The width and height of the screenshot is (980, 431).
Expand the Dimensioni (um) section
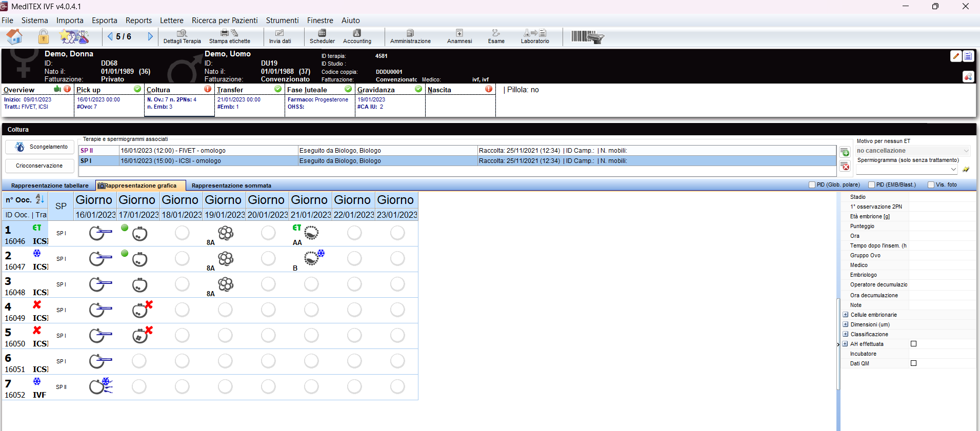(846, 324)
